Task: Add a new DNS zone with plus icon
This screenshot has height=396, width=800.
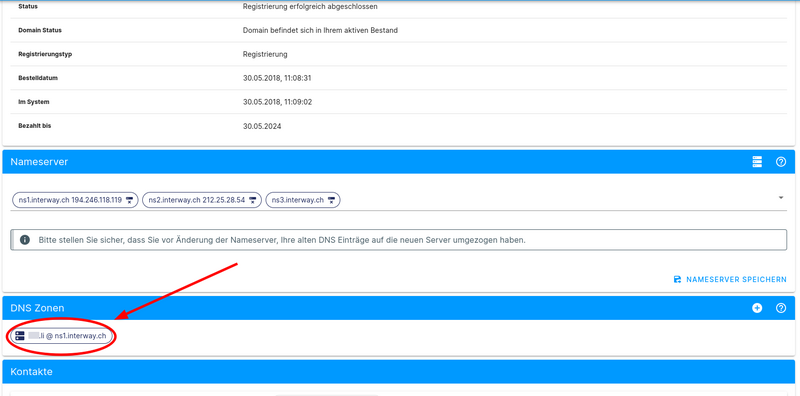Action: (x=757, y=308)
